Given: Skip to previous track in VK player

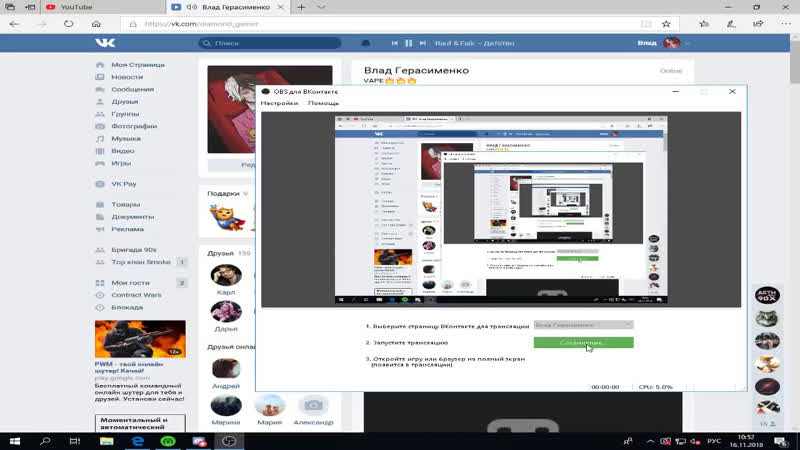Looking at the screenshot, I should pos(394,43).
